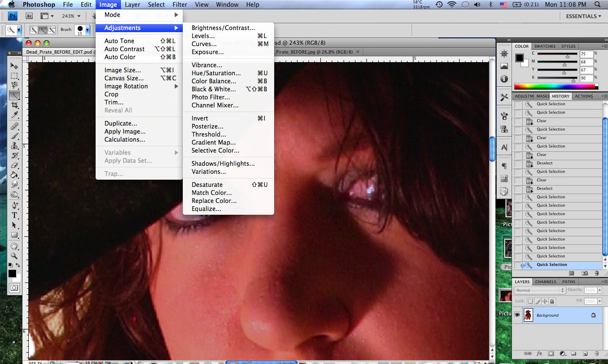This screenshot has width=608, height=364.
Task: Choose Hue/Saturation from Adjustments submenu
Action: [x=228, y=73]
